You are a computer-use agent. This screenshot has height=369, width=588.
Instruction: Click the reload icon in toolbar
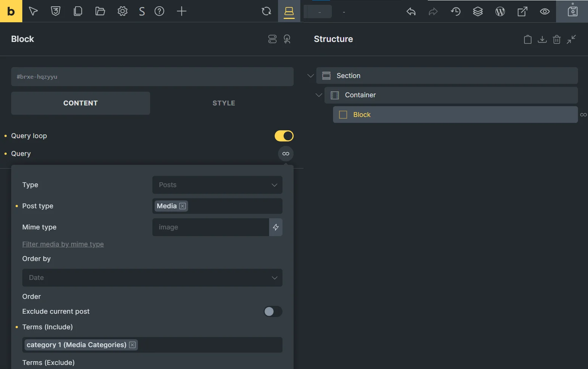pos(266,11)
